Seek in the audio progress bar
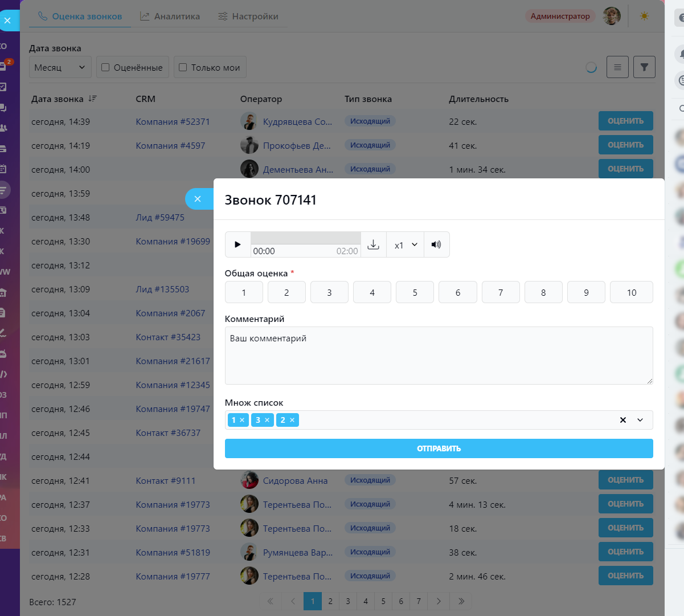Image resolution: width=684 pixels, height=616 pixels. [x=306, y=238]
